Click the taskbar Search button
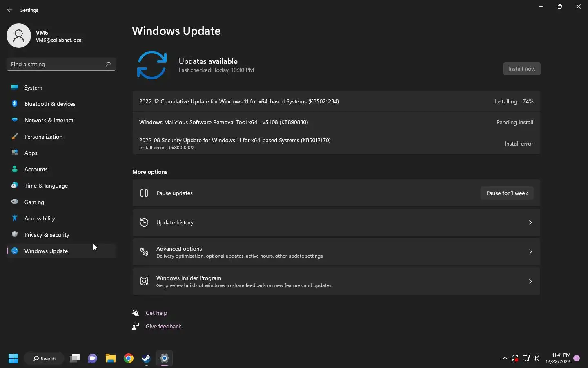Screen dimensions: 588x368 click(x=44, y=359)
